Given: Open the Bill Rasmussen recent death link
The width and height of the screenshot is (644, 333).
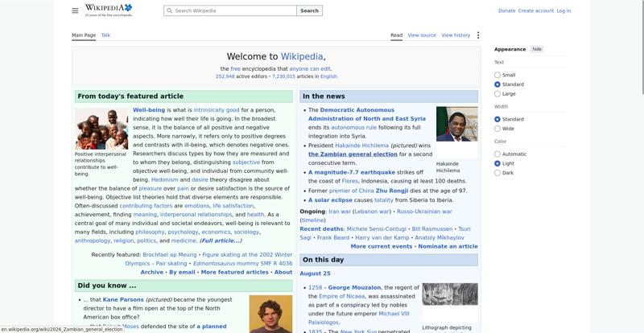Looking at the screenshot, I should (432, 229).
